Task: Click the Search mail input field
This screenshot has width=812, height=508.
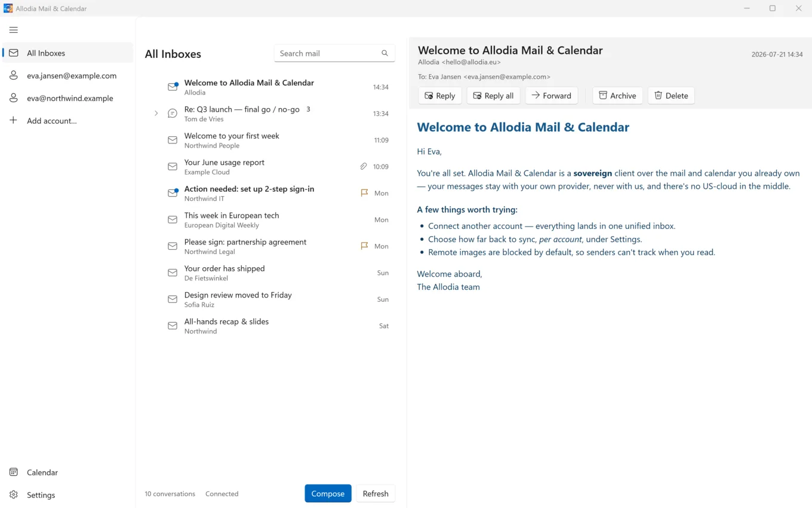Action: pyautogui.click(x=334, y=53)
